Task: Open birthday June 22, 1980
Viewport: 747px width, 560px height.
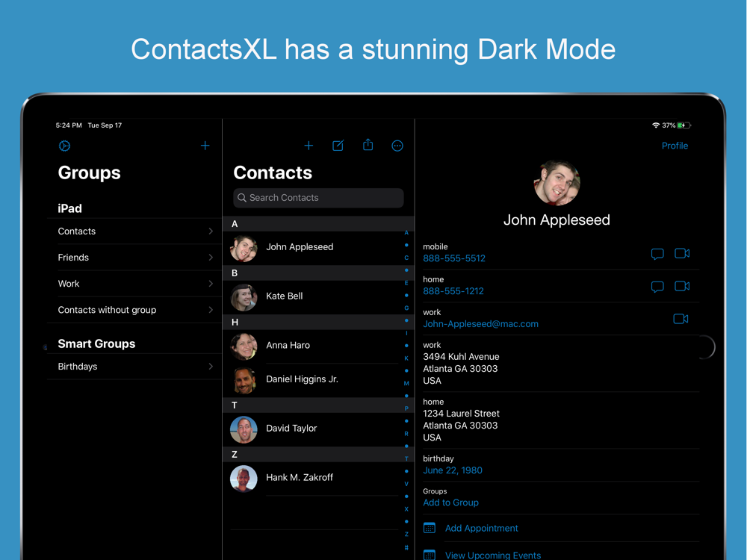Action: [453, 470]
